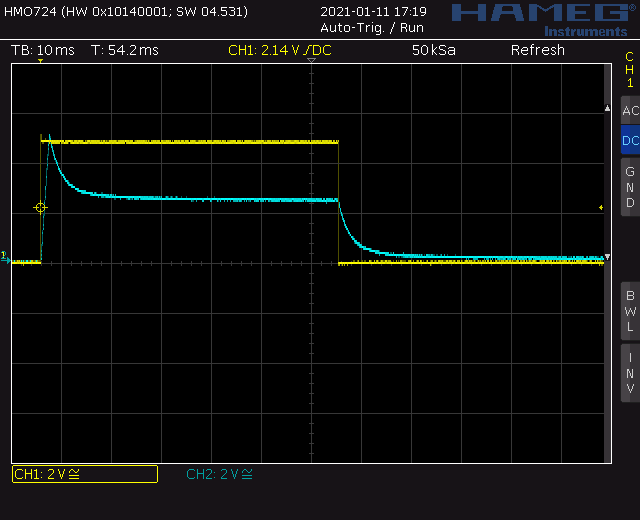The height and width of the screenshot is (520, 640).
Task: Click the T: 54.2 ms trigger time readout
Action: [x=124, y=50]
